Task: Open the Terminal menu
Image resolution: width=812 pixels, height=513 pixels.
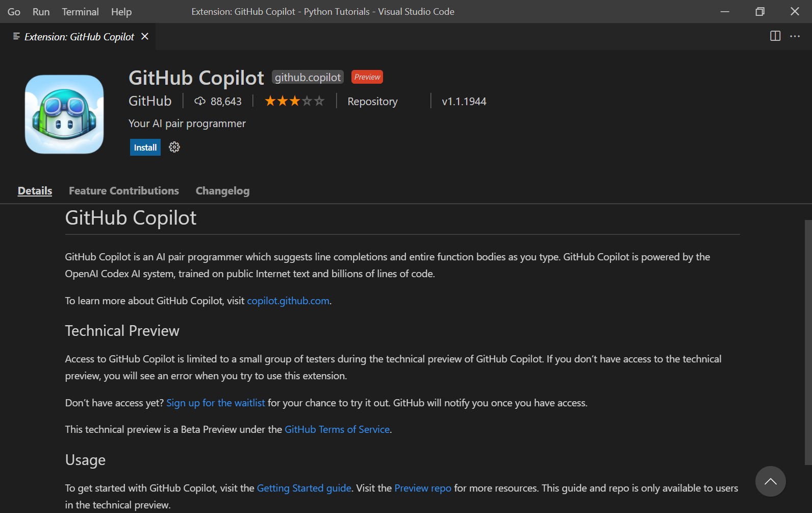Action: point(80,12)
